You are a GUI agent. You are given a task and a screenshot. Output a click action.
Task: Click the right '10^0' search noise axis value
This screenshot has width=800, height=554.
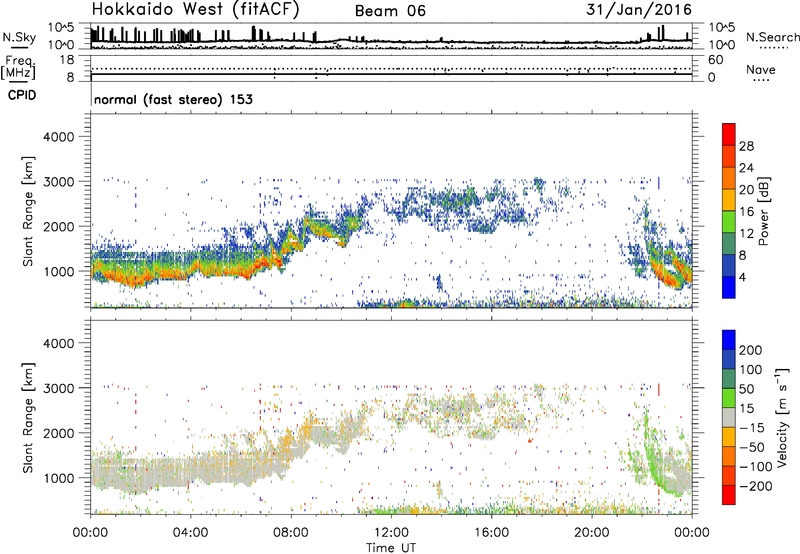722,45
